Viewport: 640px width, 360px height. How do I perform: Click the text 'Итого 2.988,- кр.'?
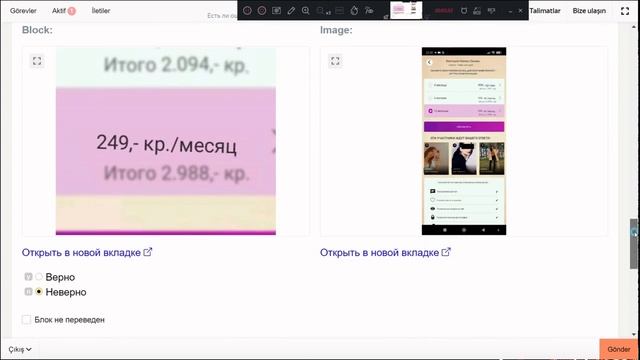[x=176, y=173]
